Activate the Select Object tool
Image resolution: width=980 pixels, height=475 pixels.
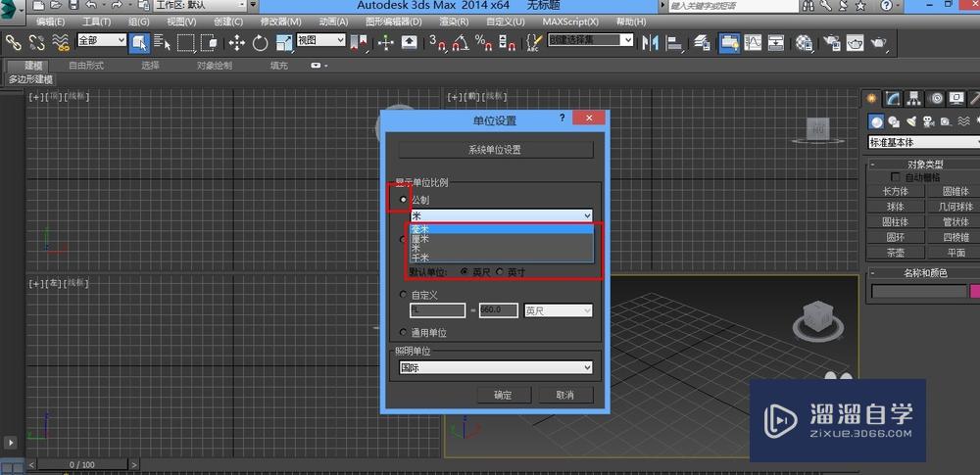139,42
